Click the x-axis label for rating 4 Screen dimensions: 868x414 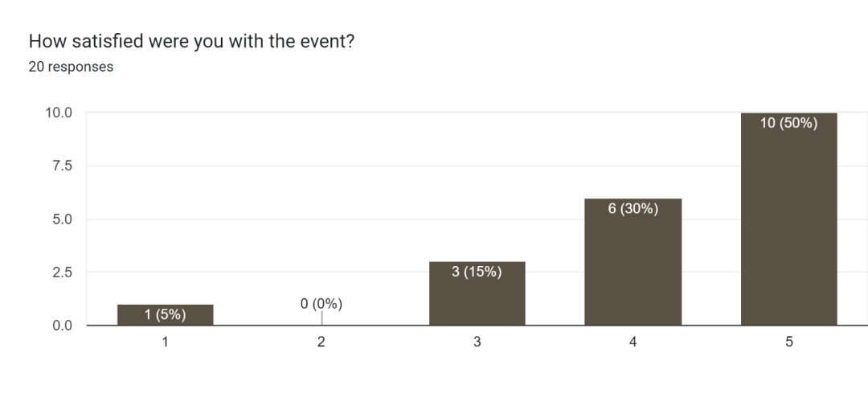[x=633, y=342]
